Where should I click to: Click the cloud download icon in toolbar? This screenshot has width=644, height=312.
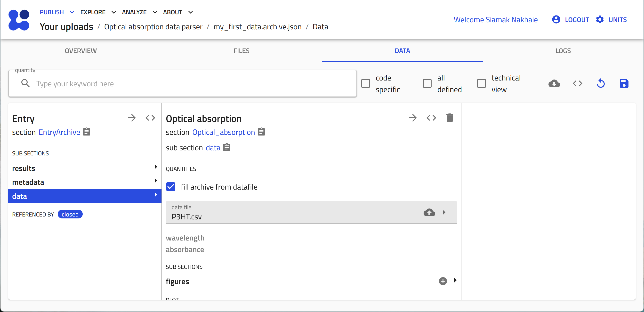pos(554,83)
